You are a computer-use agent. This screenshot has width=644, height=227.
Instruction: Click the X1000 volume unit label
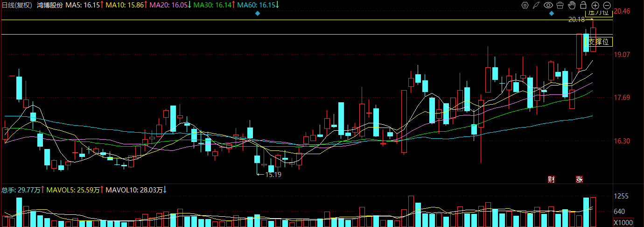(623, 222)
